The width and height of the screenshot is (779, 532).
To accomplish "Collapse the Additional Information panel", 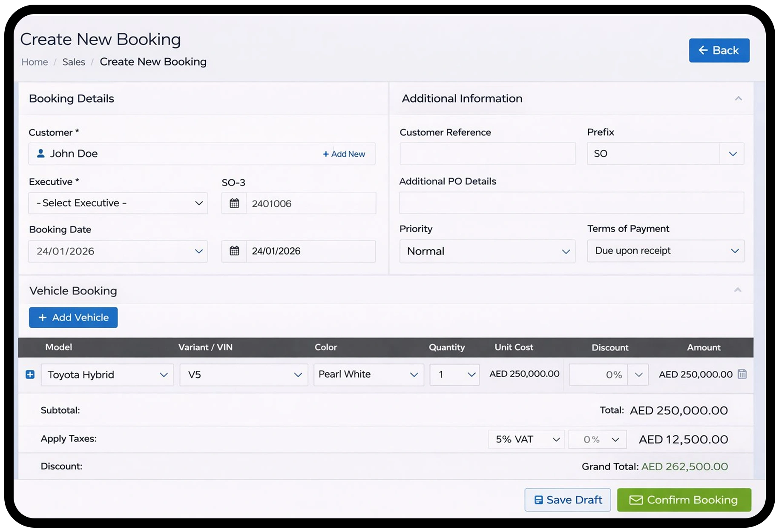I will coord(739,98).
